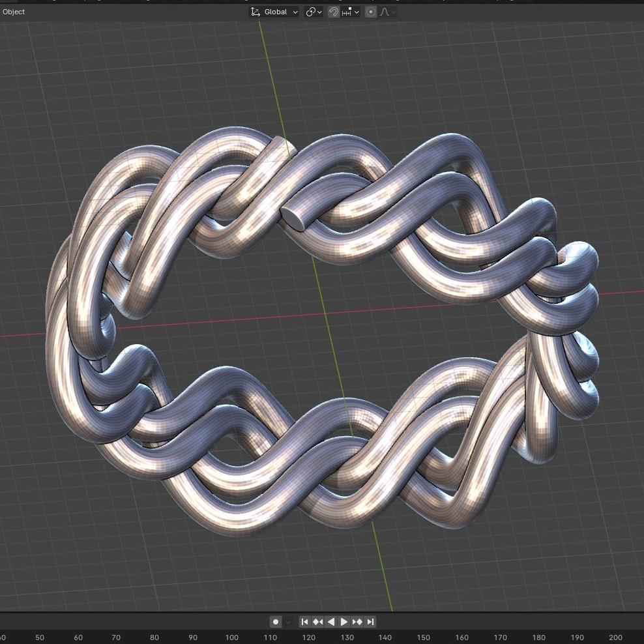The height and width of the screenshot is (644, 644).
Task: Toggle the auto keying record button
Action: [276, 622]
